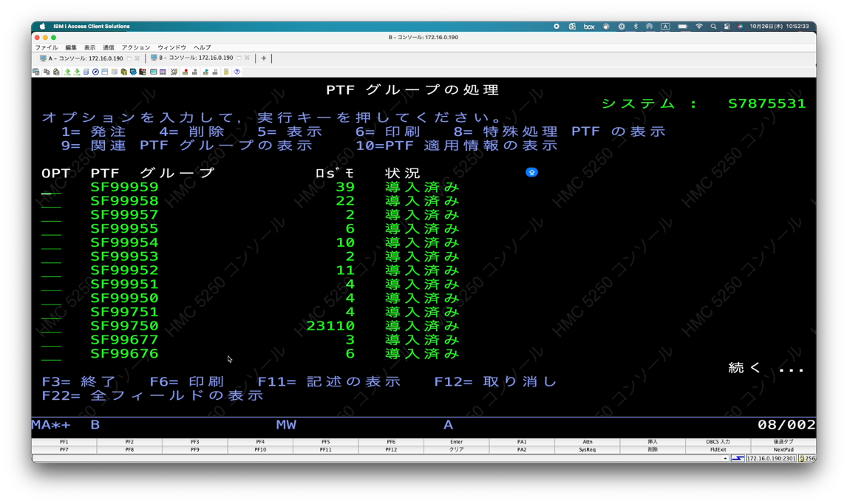Screen dimensions: 847x504
Task: Click the F12= 取り消し text
Action: pos(495,381)
